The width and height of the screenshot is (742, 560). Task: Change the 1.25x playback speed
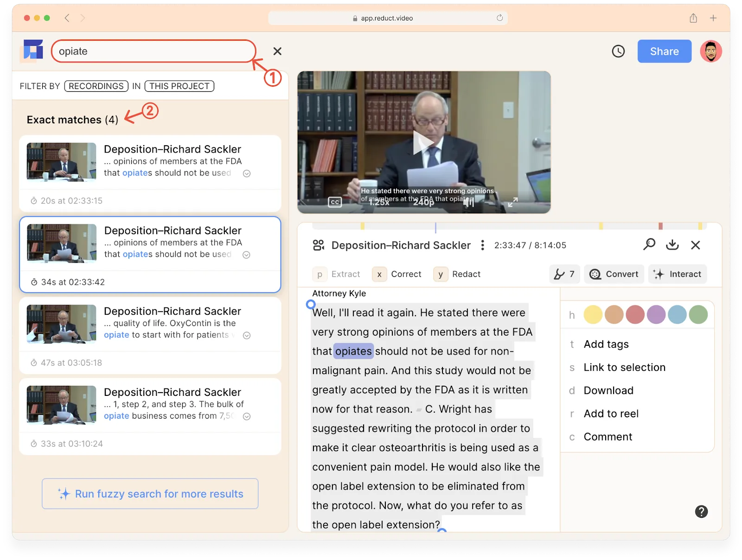coord(379,203)
